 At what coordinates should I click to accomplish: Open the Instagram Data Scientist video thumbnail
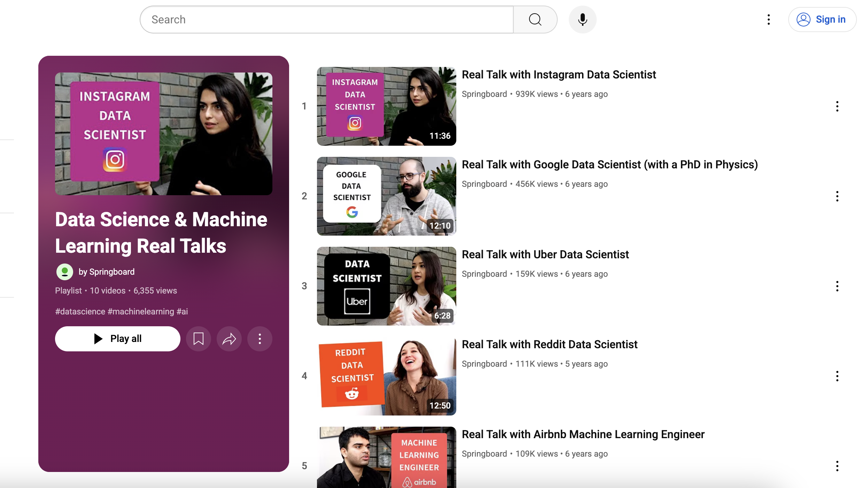tap(387, 106)
